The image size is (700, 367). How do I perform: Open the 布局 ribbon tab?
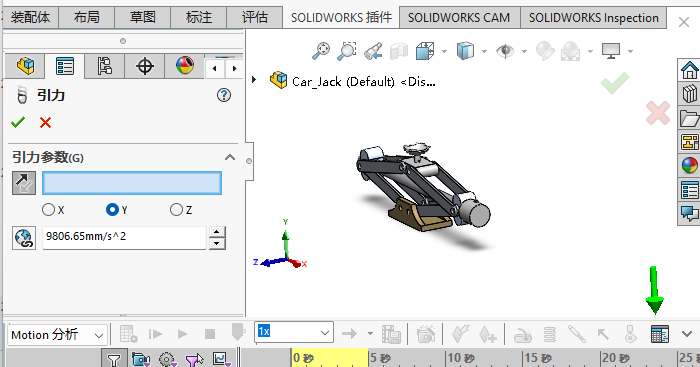pyautogui.click(x=87, y=17)
